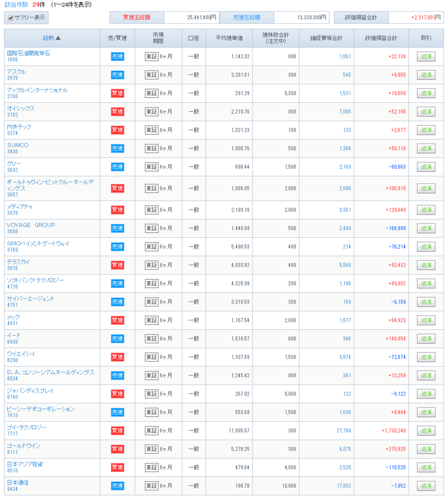Open オイシックス stock link
The image size is (448, 498).
[x=20, y=108]
